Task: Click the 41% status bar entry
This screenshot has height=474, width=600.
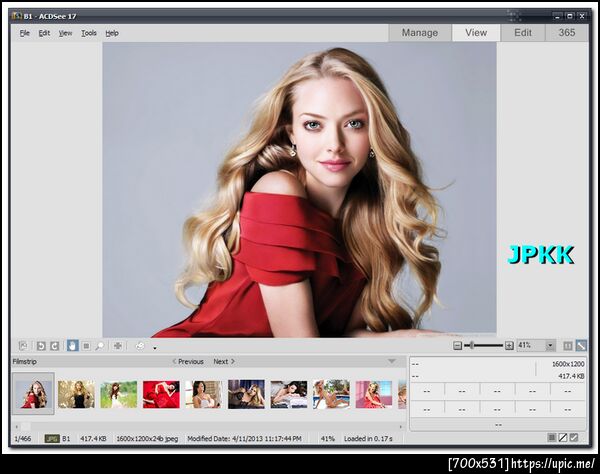Action: coord(328,438)
